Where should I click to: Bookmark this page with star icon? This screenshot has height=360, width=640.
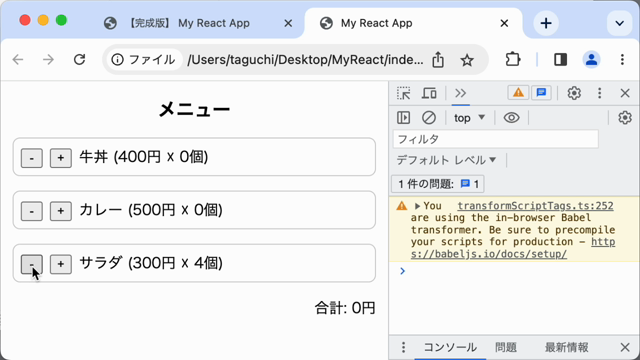coord(467,60)
